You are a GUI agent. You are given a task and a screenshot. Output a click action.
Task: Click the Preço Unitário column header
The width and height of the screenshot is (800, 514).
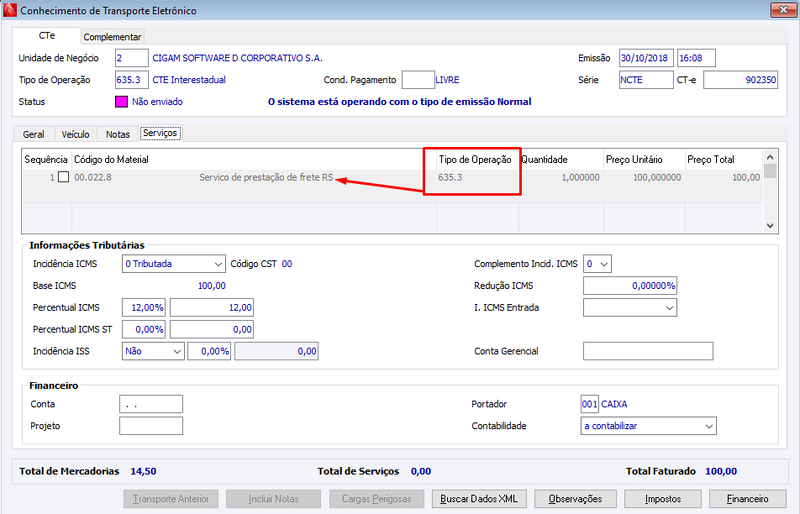(644, 160)
